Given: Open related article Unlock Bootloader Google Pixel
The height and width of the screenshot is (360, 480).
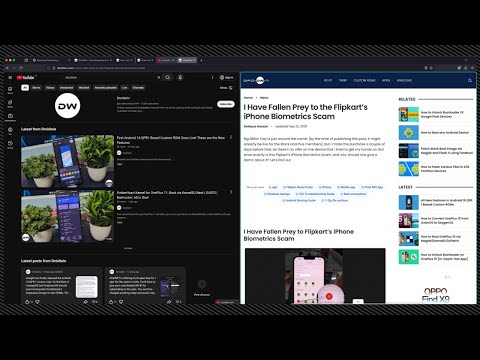Looking at the screenshot, I should (x=436, y=115).
